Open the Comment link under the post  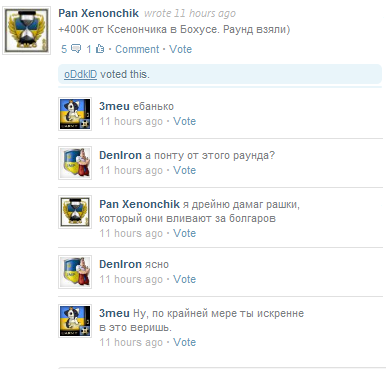pos(137,49)
